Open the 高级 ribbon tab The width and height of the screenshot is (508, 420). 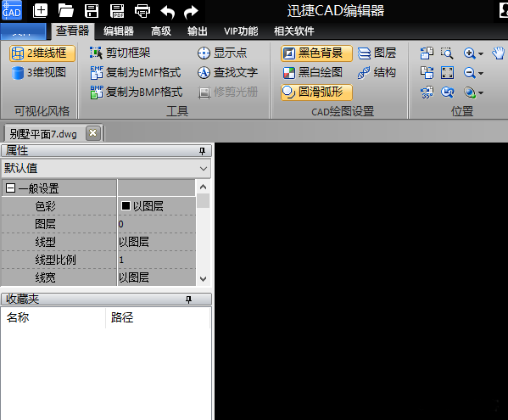161,31
